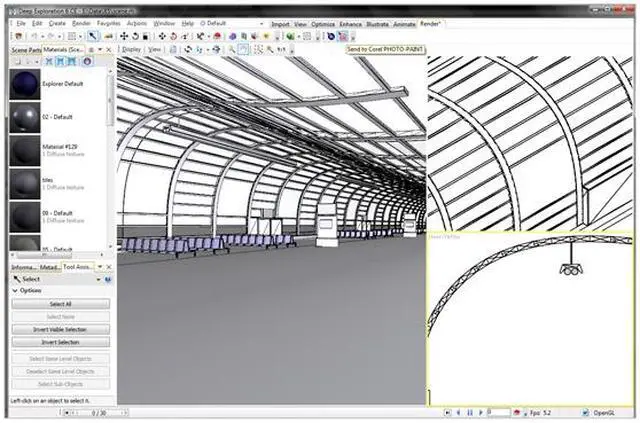640x423 pixels.
Task: Select the Explorer Default material thumbnail
Action: click(20, 85)
